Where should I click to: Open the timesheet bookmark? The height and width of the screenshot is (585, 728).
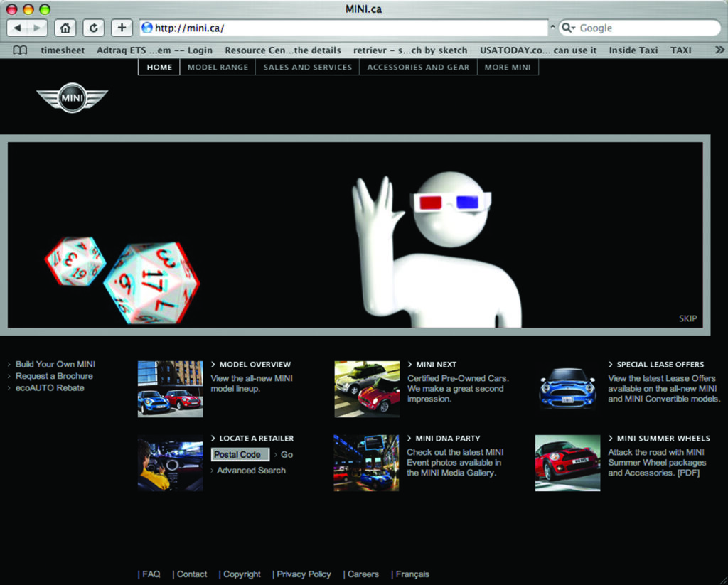[63, 50]
